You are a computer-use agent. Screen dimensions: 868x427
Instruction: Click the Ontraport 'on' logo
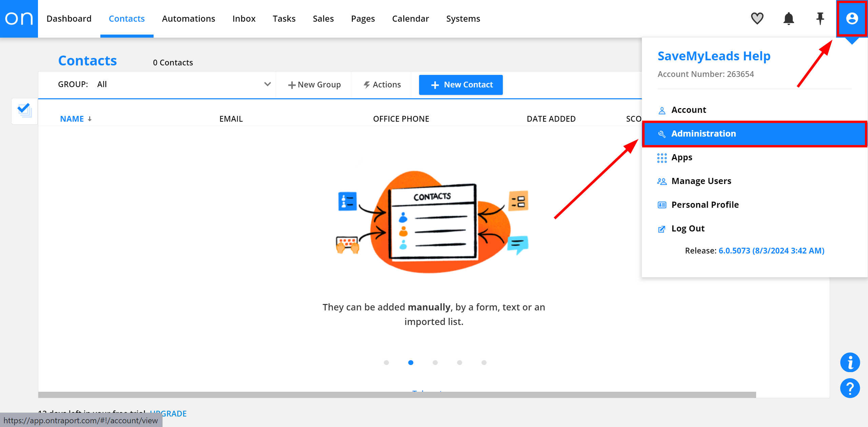click(19, 19)
